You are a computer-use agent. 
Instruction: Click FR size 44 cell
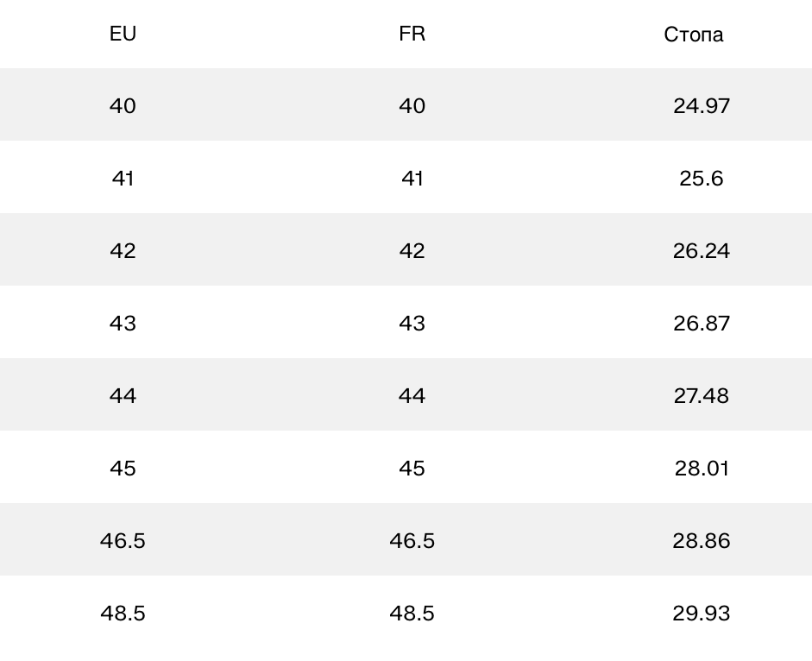pyautogui.click(x=412, y=395)
